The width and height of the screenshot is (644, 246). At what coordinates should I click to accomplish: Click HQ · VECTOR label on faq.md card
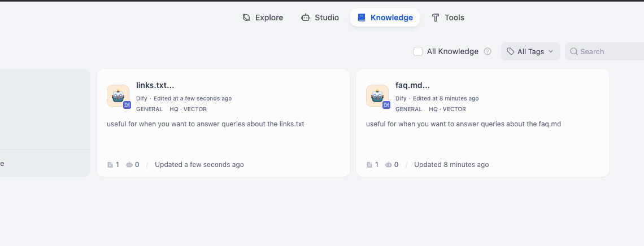coord(447,109)
